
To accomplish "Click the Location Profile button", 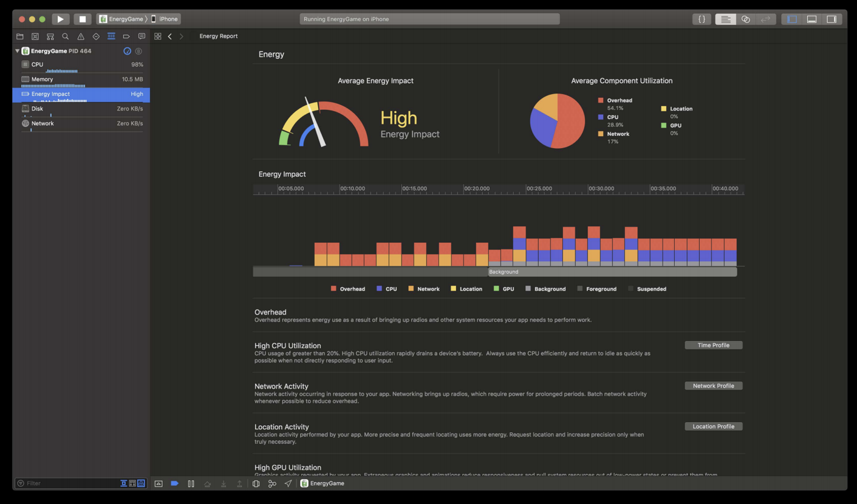I will pos(713,426).
